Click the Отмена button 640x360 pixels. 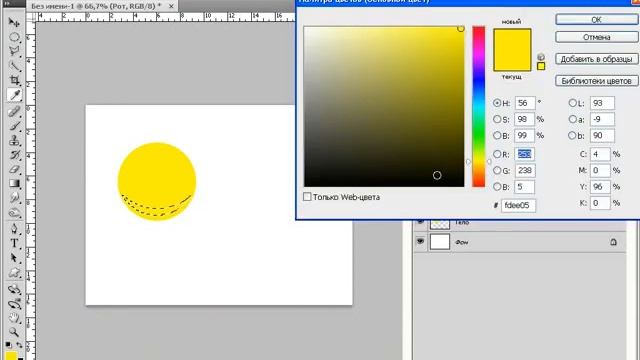[596, 37]
